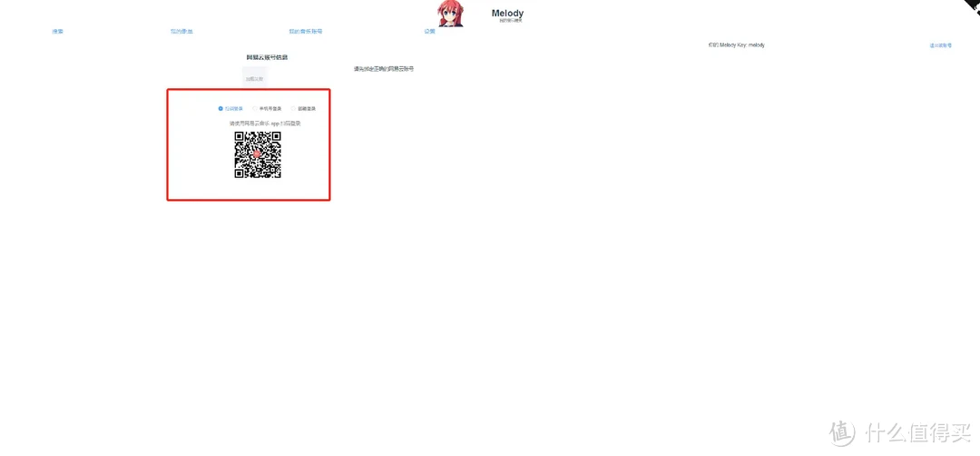Click the grey avatar placeholder box
The height and width of the screenshot is (456, 980).
point(254,79)
